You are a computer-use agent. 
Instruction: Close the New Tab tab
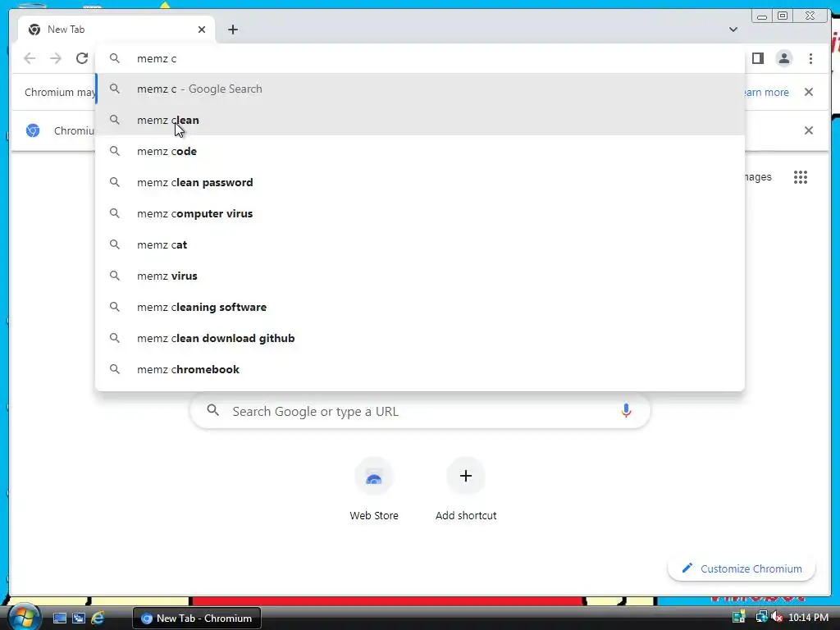click(202, 30)
